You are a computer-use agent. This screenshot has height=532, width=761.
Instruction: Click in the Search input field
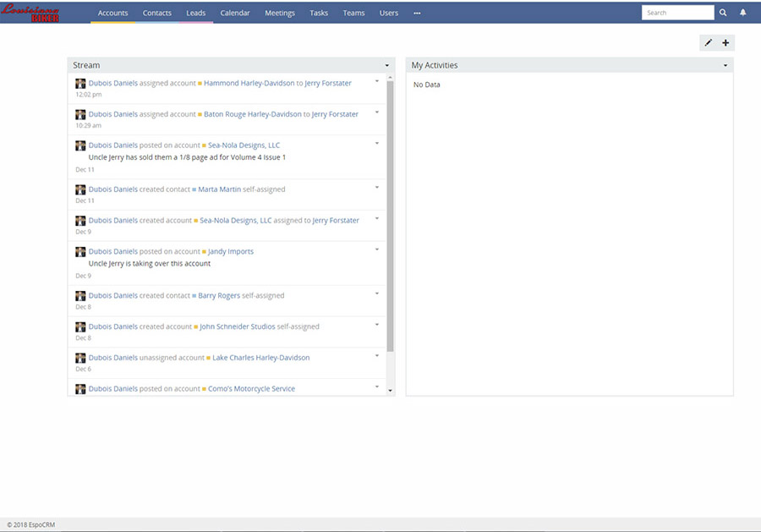677,13
